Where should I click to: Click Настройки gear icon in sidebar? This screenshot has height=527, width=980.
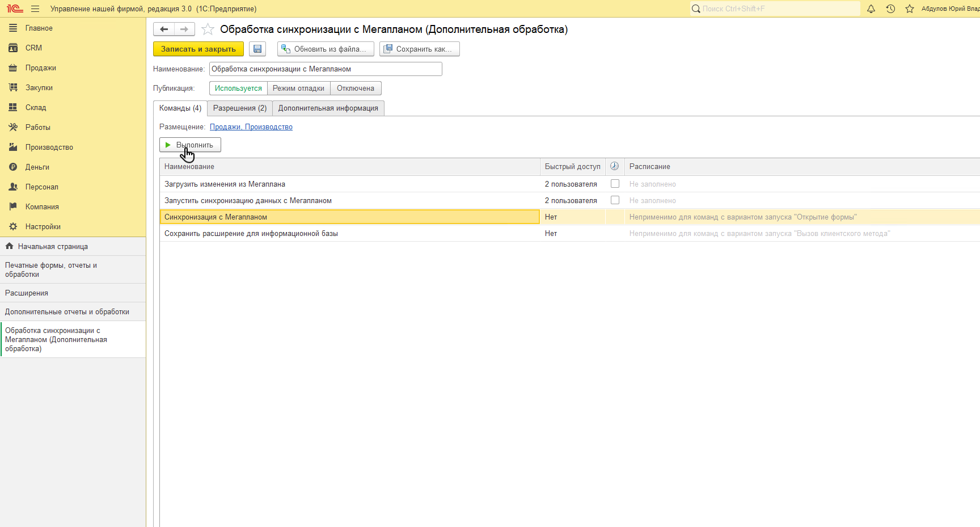tap(13, 226)
